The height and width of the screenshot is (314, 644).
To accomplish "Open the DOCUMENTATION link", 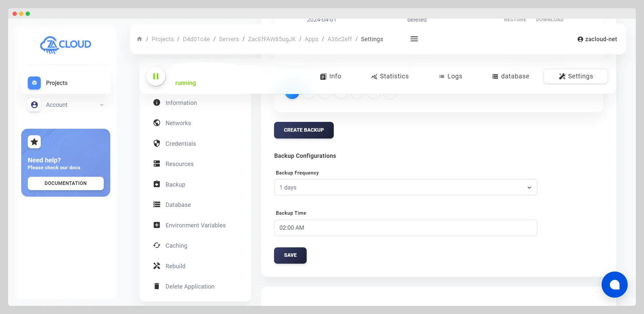I will click(65, 183).
